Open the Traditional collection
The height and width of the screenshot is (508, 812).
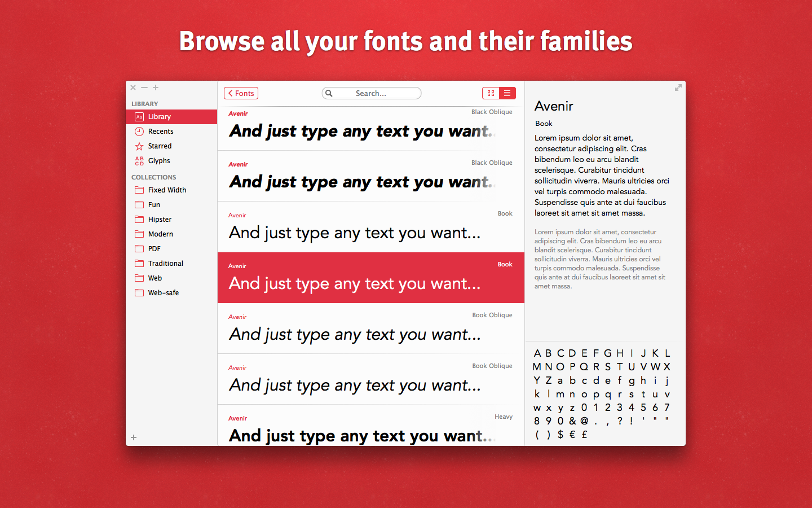(x=165, y=264)
